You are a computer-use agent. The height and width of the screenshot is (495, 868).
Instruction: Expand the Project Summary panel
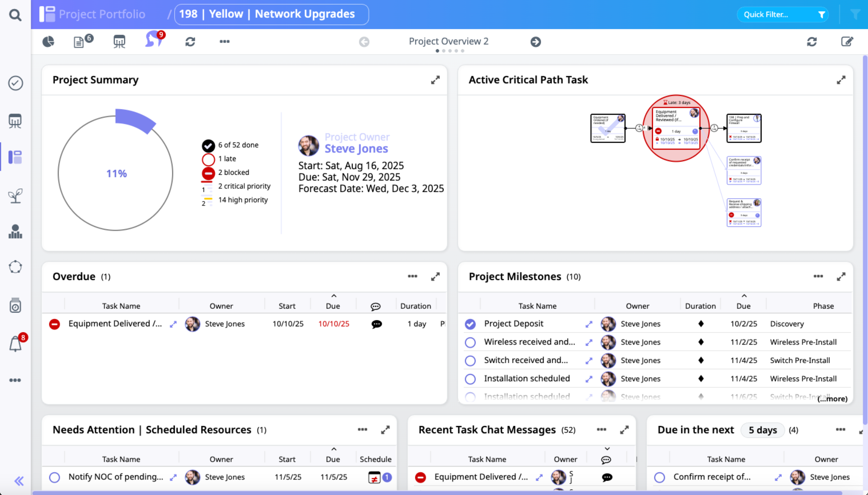pyautogui.click(x=435, y=80)
